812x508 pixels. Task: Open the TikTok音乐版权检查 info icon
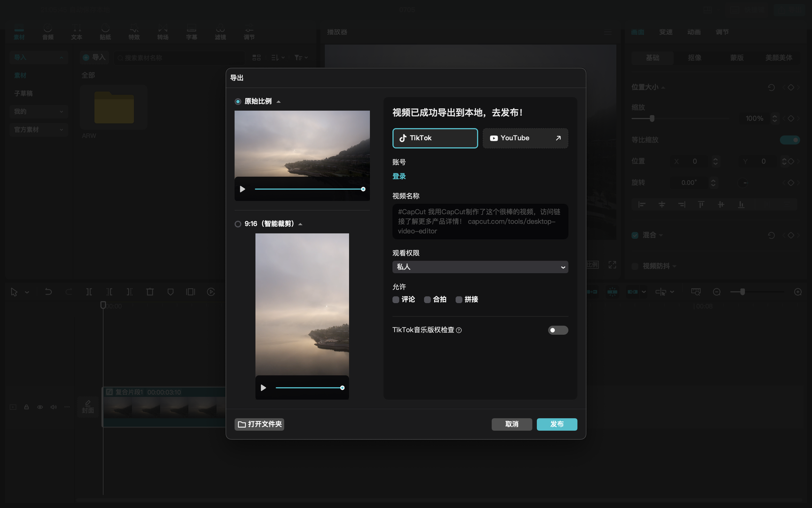[x=459, y=330]
